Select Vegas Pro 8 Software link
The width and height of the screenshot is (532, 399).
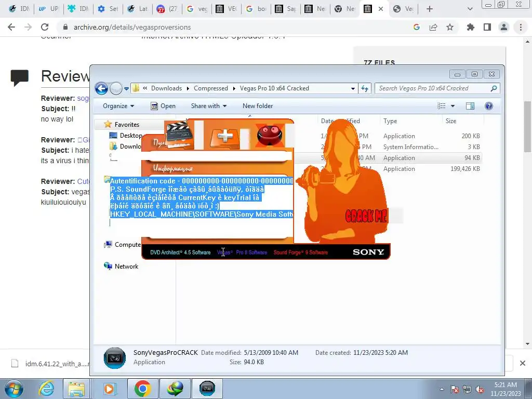click(242, 252)
